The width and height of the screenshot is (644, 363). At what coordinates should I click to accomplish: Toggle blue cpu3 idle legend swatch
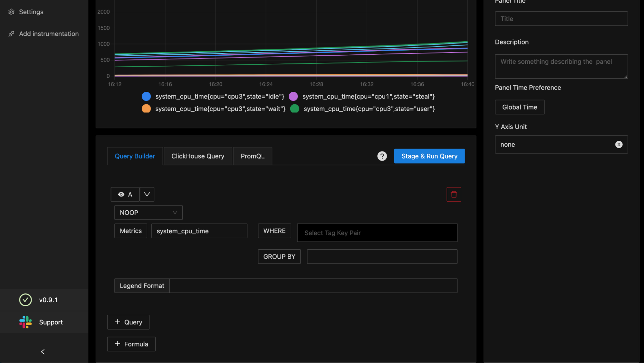tap(146, 96)
